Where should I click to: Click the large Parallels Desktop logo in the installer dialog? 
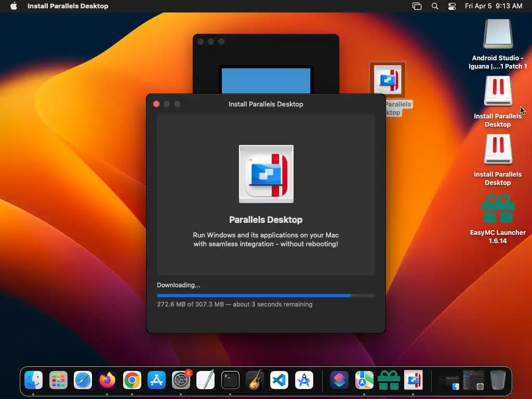pyautogui.click(x=266, y=174)
